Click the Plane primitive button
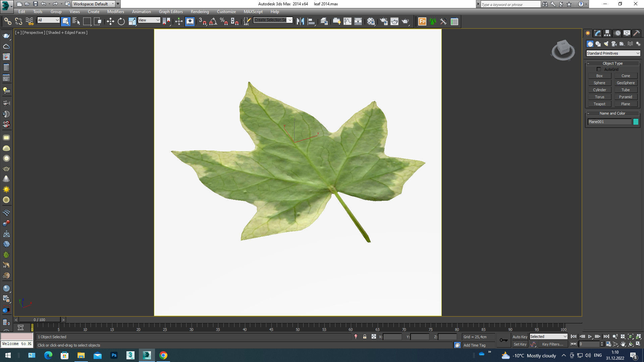The width and height of the screenshot is (644, 362). click(626, 104)
